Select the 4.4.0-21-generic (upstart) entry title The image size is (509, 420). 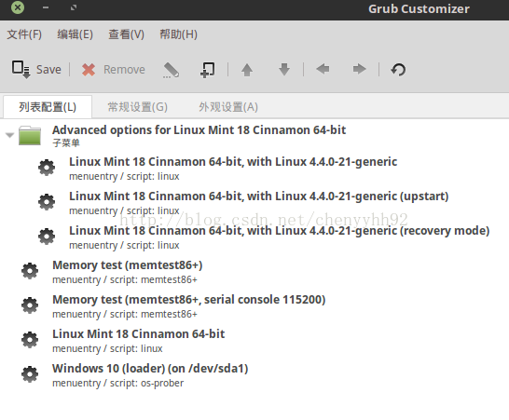click(259, 196)
